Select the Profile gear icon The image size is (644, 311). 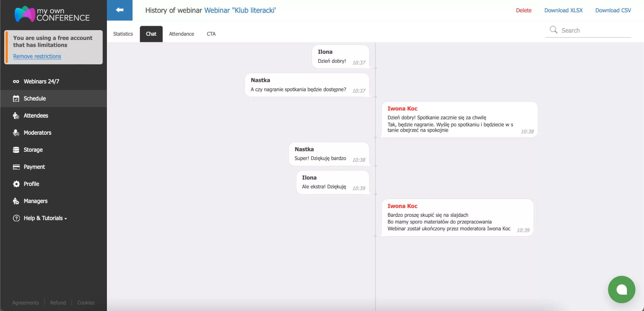point(16,184)
